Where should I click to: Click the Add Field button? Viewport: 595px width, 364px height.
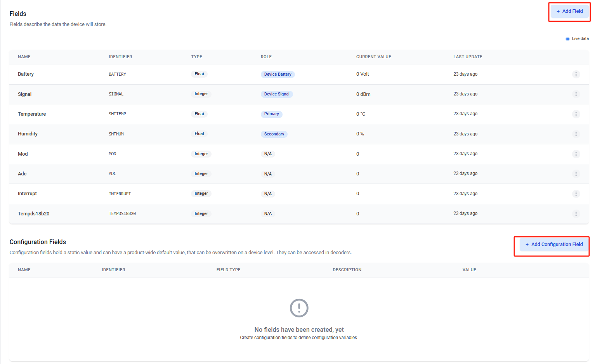pos(569,11)
